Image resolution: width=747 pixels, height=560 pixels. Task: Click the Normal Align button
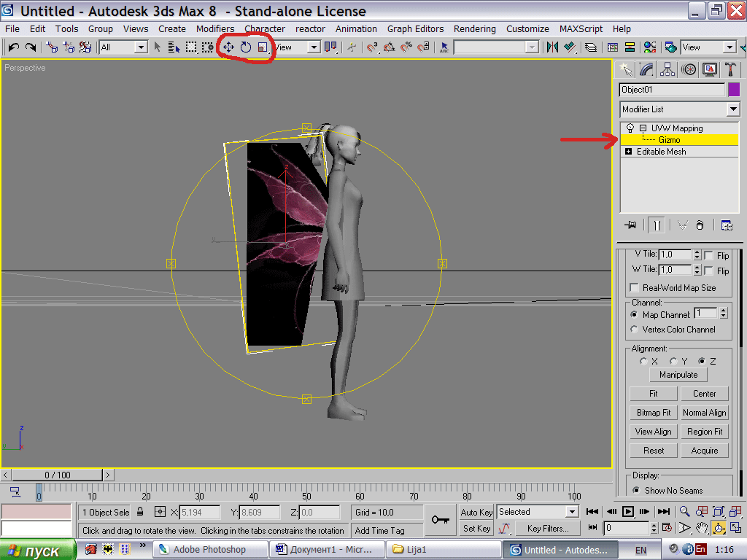(705, 413)
